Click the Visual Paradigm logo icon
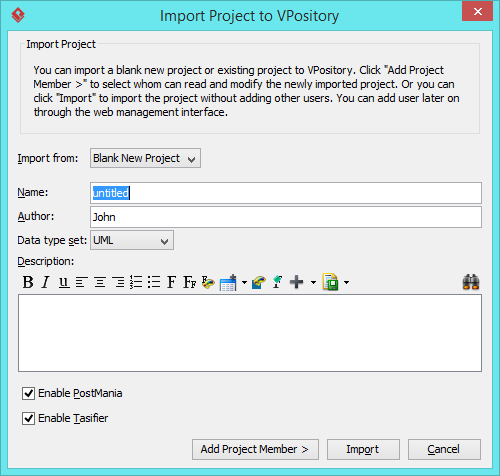The image size is (500, 476). (18, 15)
